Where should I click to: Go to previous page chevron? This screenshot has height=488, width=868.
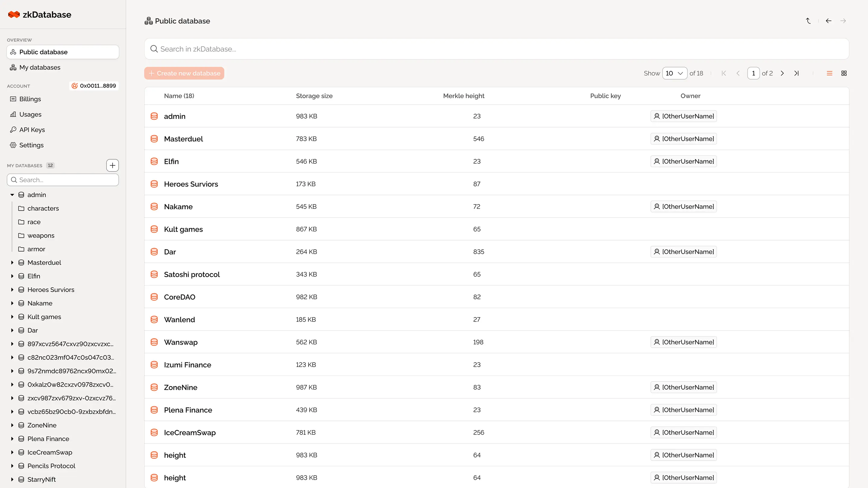click(x=738, y=73)
